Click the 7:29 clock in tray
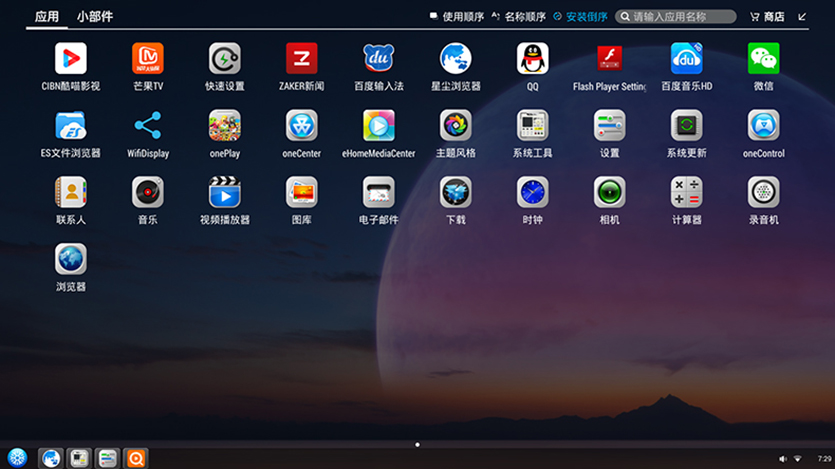This screenshot has height=469, width=835. pyautogui.click(x=824, y=459)
